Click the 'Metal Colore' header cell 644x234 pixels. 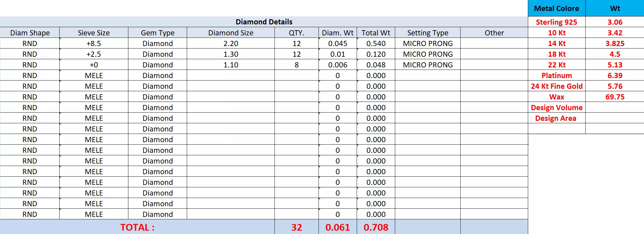pos(557,8)
